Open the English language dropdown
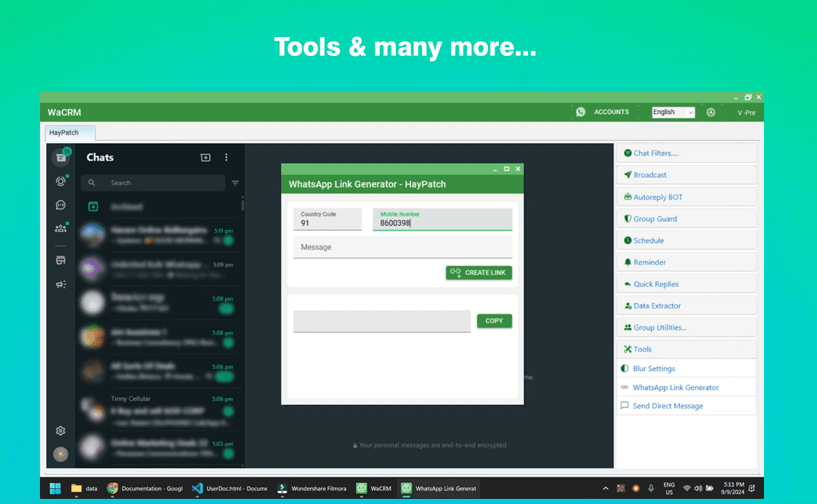 672,112
